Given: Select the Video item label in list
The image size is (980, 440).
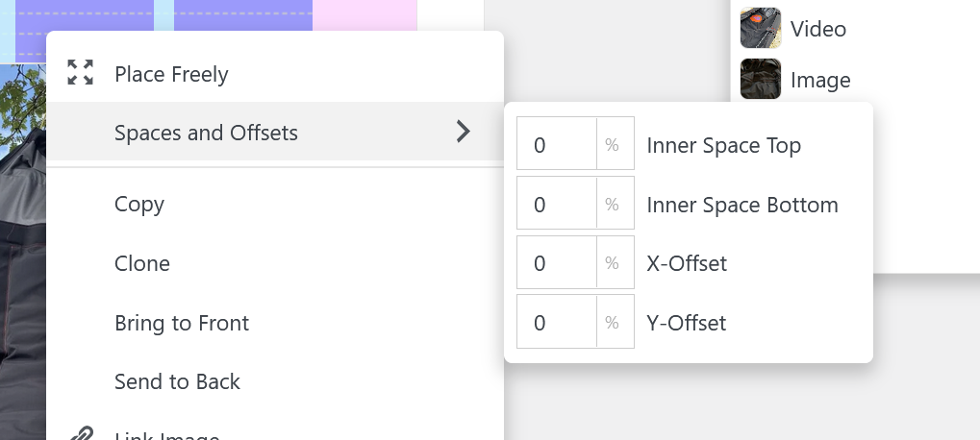Looking at the screenshot, I should pos(818,29).
